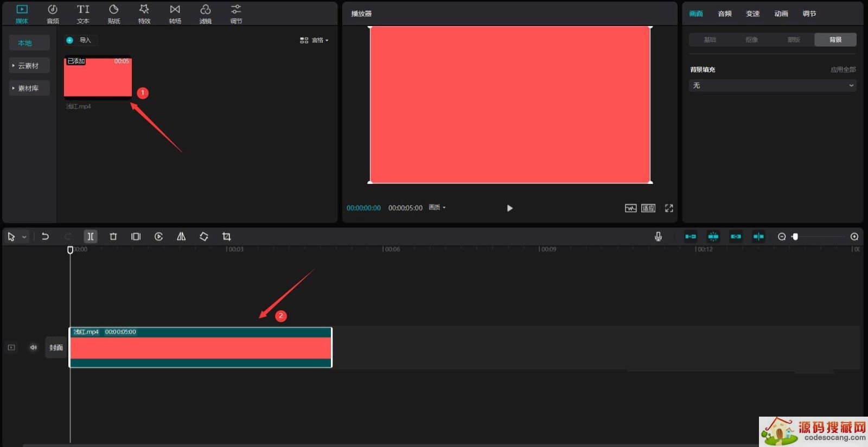The image size is (868, 447).
Task: Click the 封面 cover button on the track
Action: [56, 347]
